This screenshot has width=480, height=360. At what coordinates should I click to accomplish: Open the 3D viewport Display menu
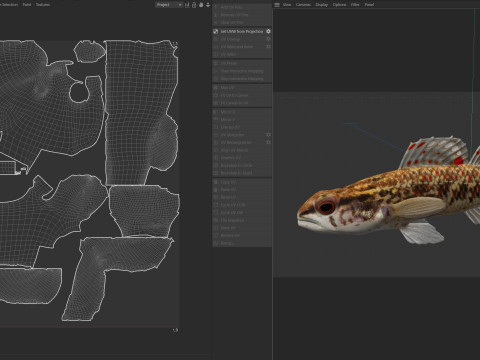(322, 5)
